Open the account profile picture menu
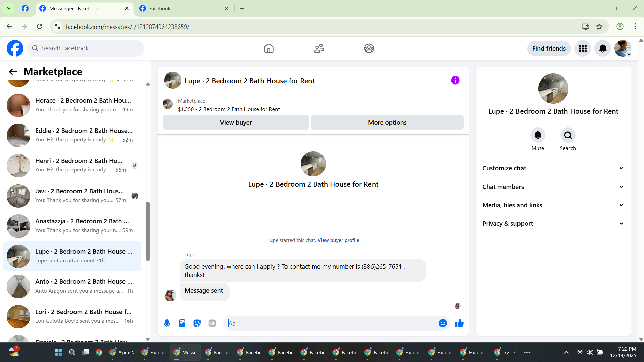Screen dimensions: 644x362 pos(623,48)
